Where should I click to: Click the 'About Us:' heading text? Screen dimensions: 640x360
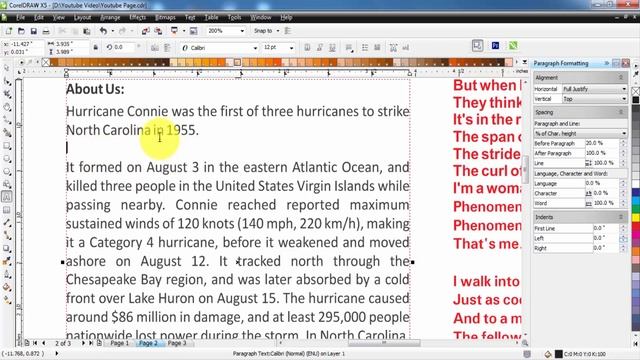[95, 89]
